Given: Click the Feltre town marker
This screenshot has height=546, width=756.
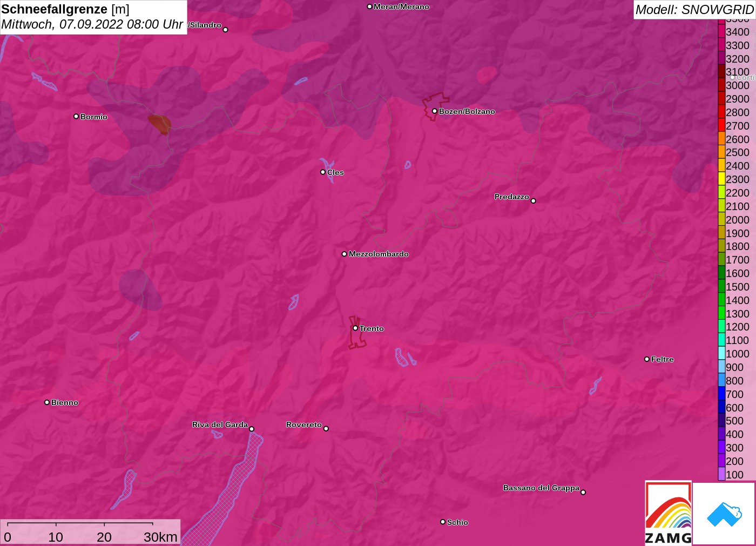Looking at the screenshot, I should click(x=647, y=359).
